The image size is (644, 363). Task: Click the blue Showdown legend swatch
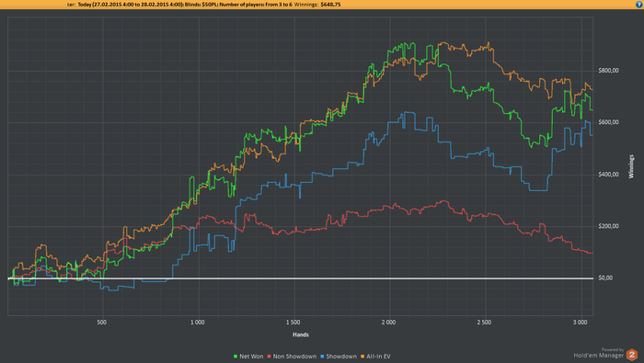pyautogui.click(x=322, y=357)
